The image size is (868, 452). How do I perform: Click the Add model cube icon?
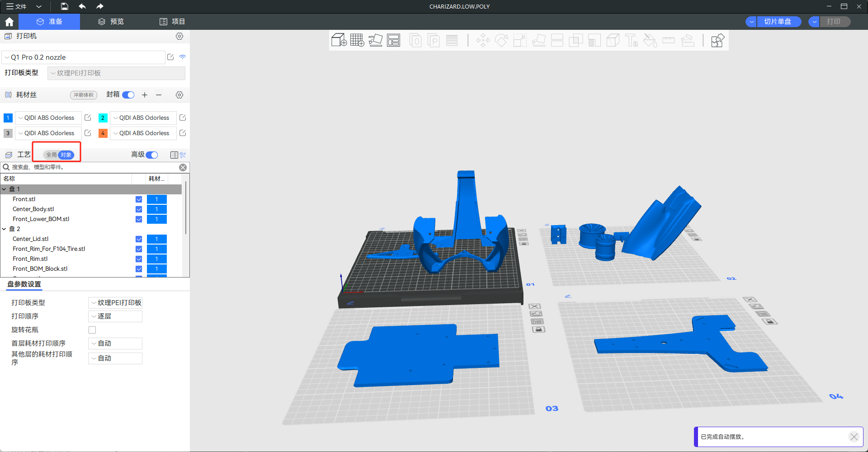click(x=339, y=40)
